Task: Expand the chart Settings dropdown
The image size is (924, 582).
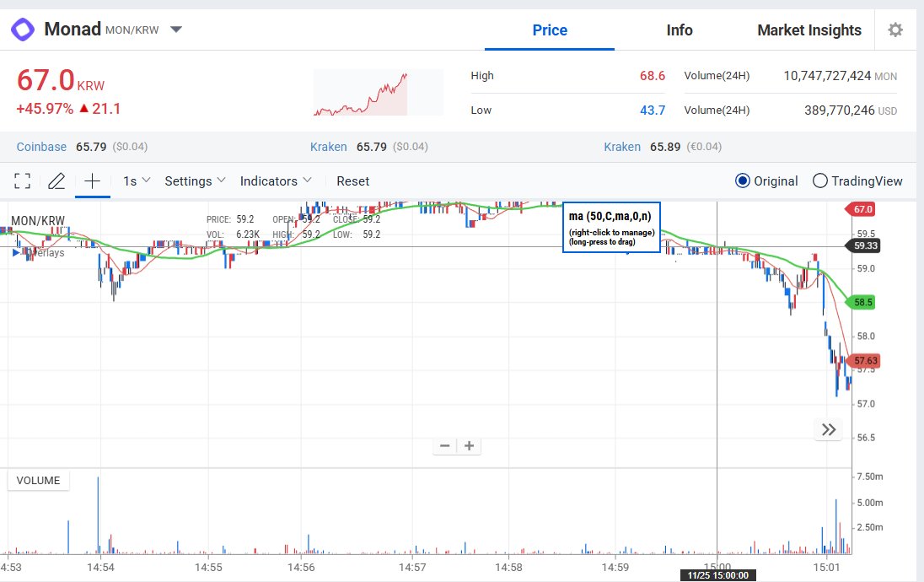Action: tap(195, 181)
